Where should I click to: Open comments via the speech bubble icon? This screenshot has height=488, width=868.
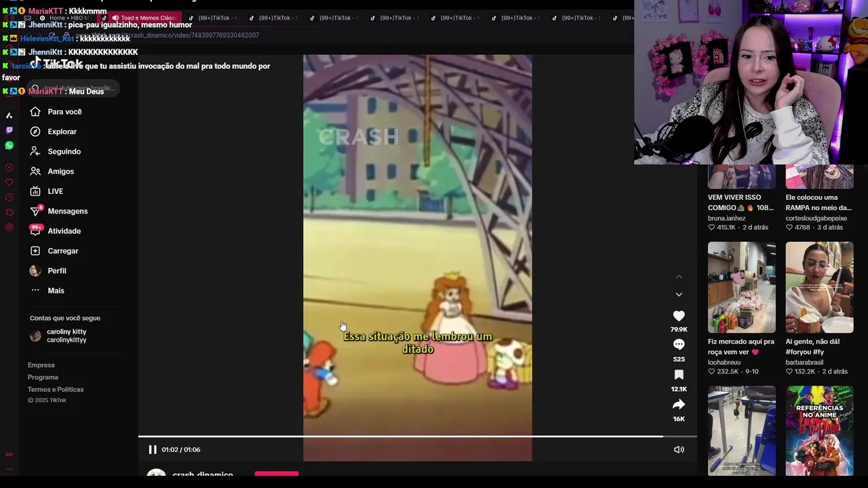point(679,345)
